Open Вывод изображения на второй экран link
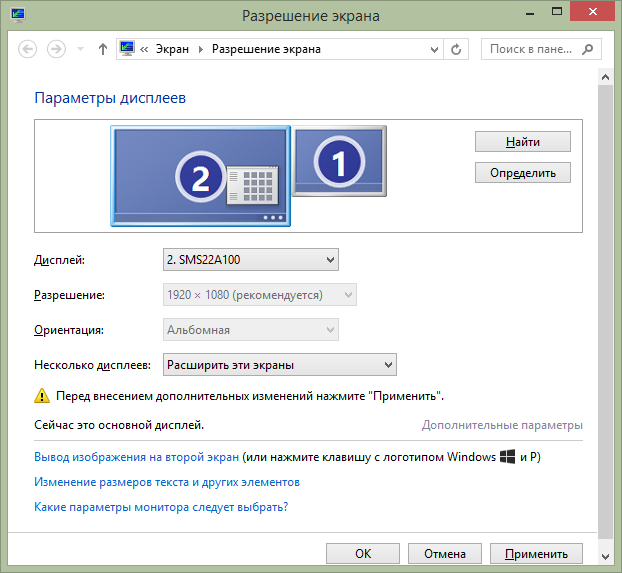 pyautogui.click(x=137, y=457)
